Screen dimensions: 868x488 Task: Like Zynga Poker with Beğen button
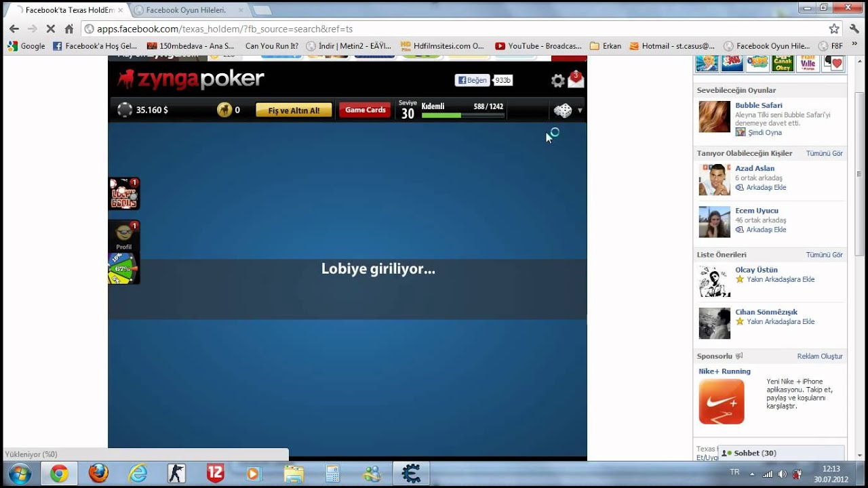click(x=473, y=80)
